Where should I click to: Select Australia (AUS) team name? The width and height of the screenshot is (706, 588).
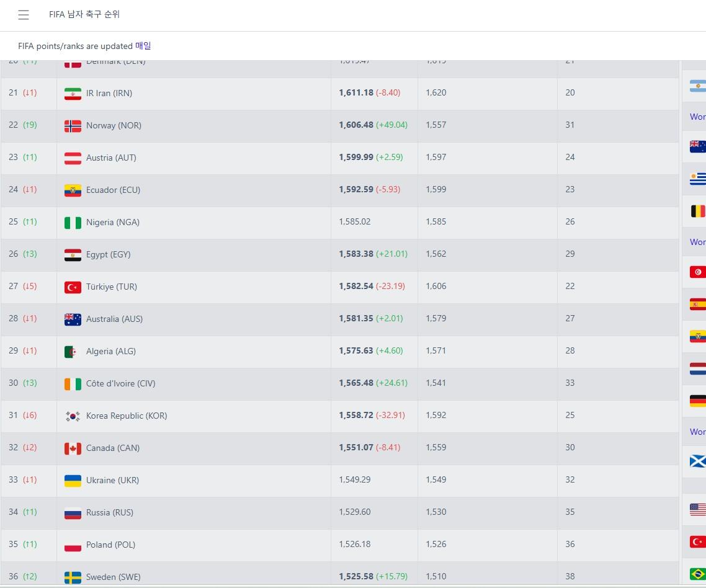click(x=114, y=319)
